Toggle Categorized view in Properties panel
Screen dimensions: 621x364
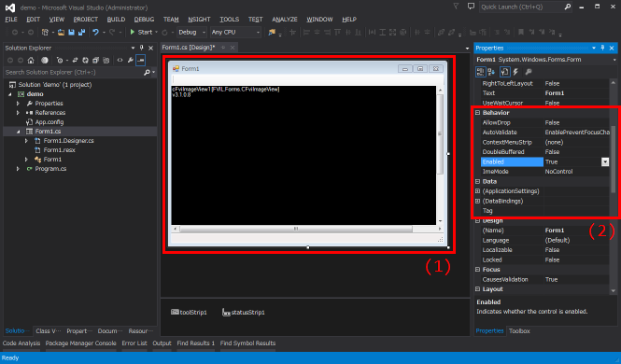(x=480, y=72)
